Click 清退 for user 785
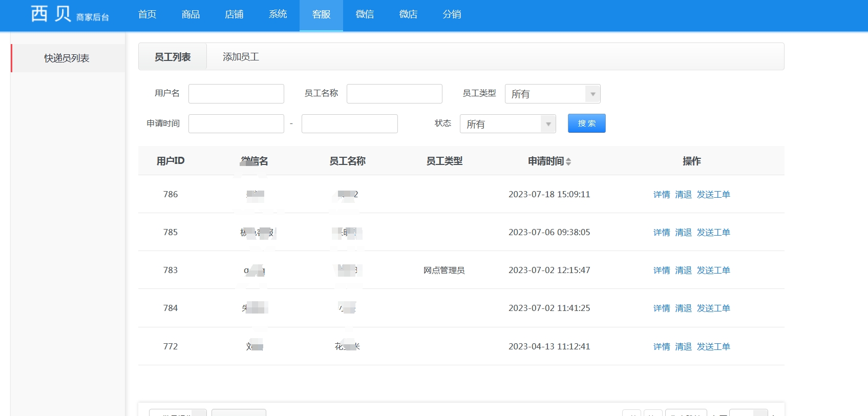Image resolution: width=868 pixels, height=416 pixels. [x=683, y=232]
